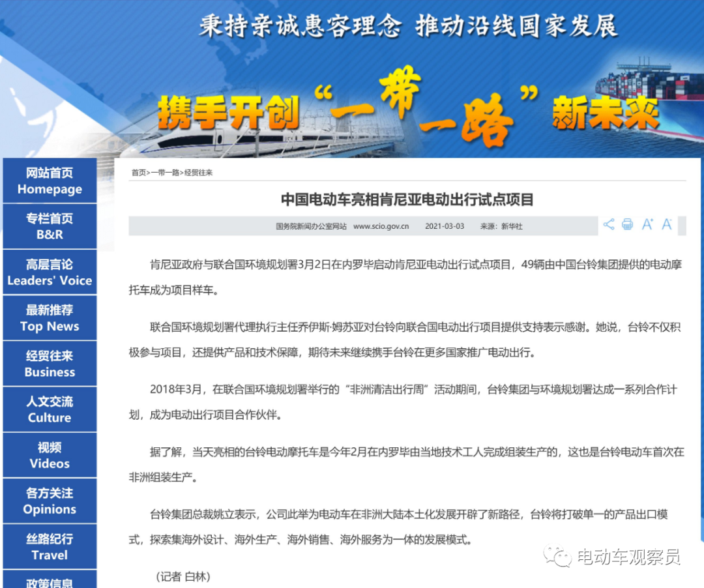The image size is (704, 588).
Task: Increase font size with A+ icon
Action: click(x=647, y=224)
